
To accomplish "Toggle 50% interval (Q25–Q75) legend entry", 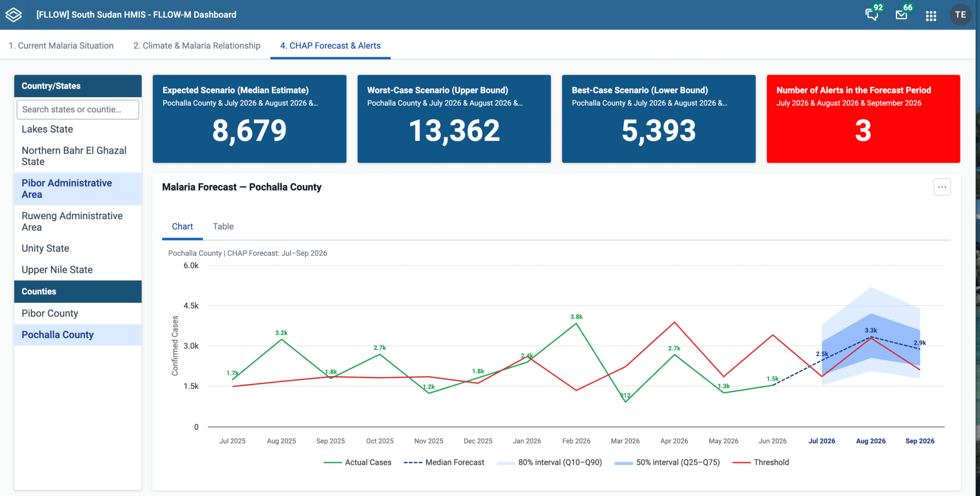I will (667, 462).
